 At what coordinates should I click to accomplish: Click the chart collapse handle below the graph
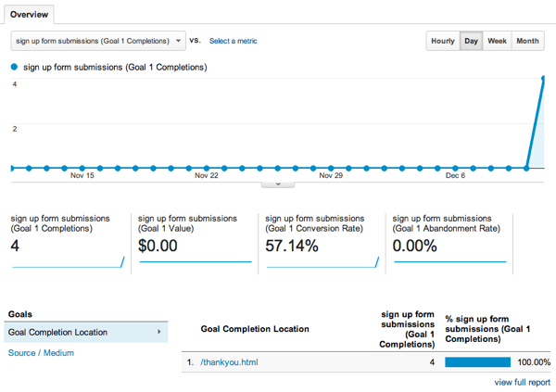278,183
